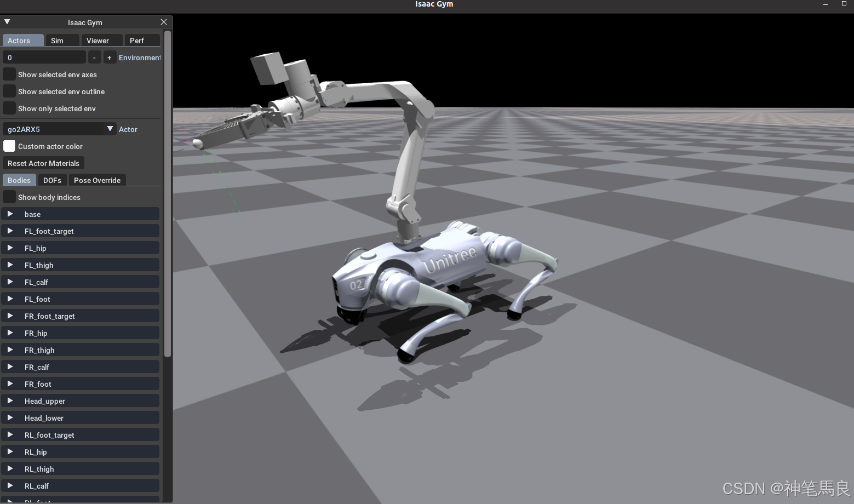This screenshot has height=504, width=854.
Task: Open the Pose Override tab
Action: (97, 180)
